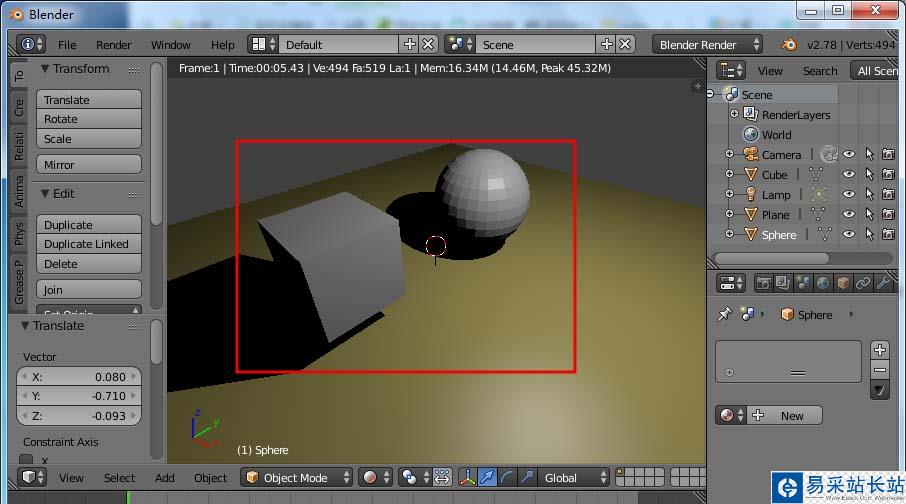Open the Blender Render engine dropdown
Viewport: 906px width, 504px height.
pos(708,45)
